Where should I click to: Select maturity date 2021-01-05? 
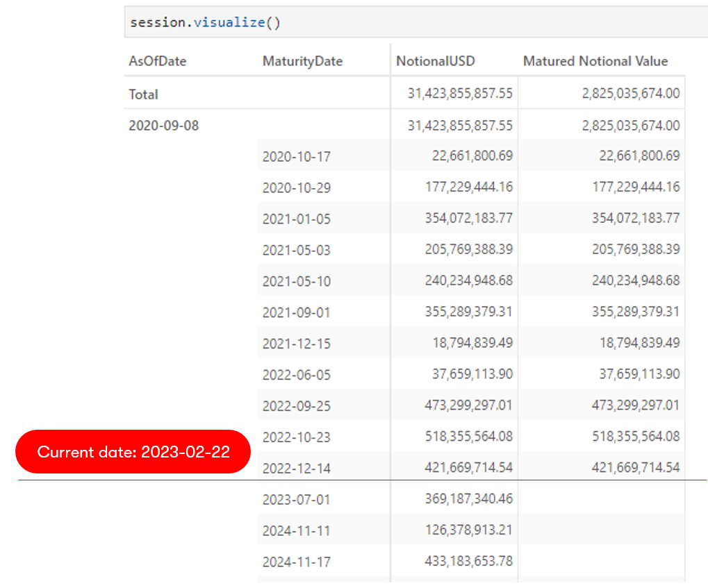coord(297,219)
